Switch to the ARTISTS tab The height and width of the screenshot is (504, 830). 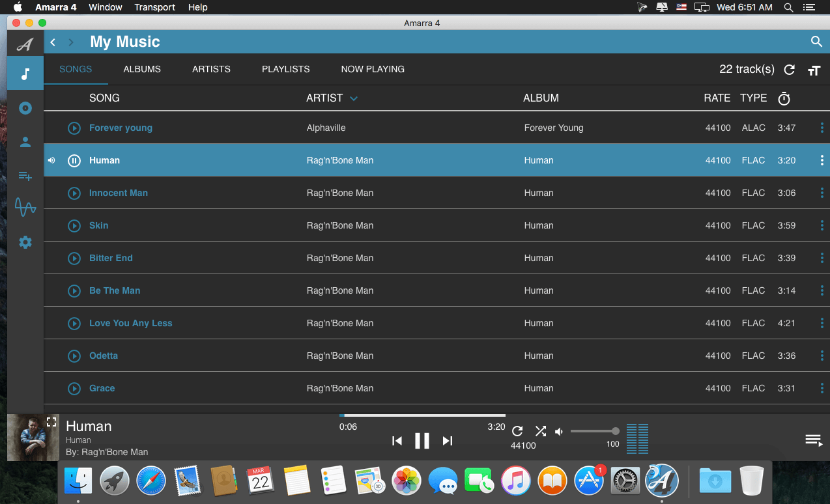(211, 69)
